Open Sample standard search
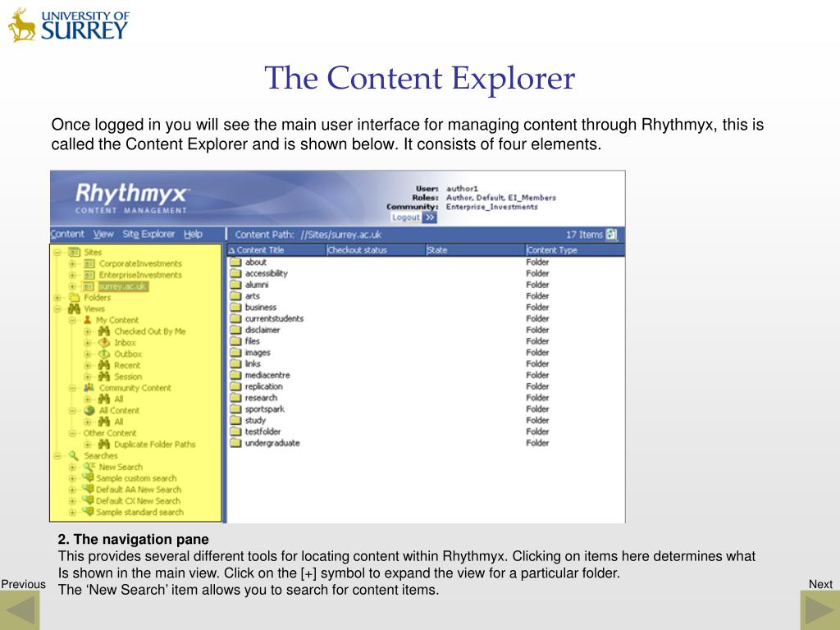Image resolution: width=840 pixels, height=630 pixels. click(x=139, y=512)
